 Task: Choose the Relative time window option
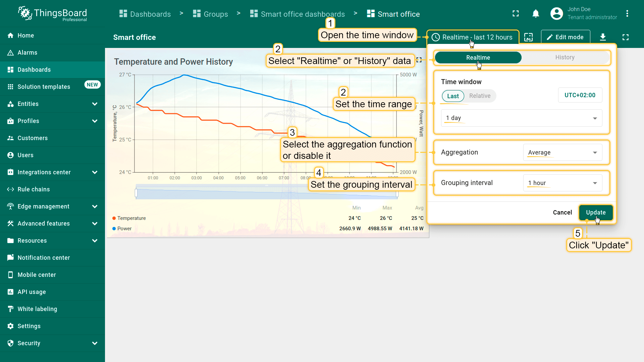pos(480,96)
